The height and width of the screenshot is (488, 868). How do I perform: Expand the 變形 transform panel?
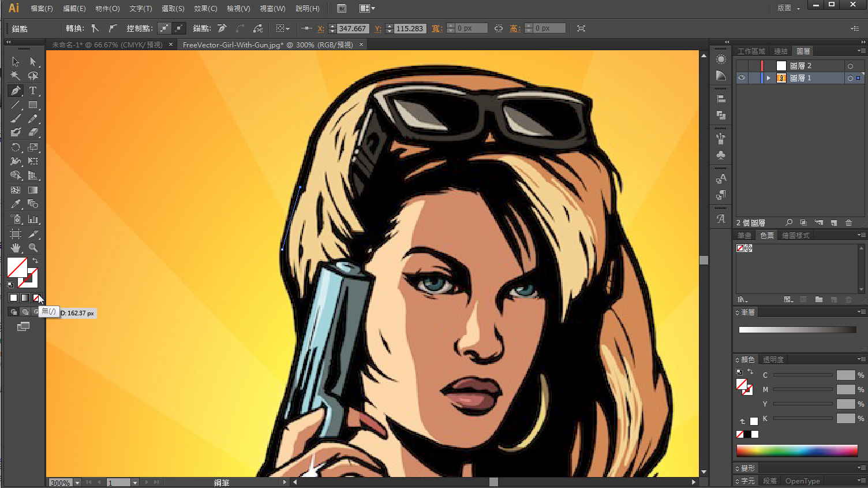pos(737,468)
